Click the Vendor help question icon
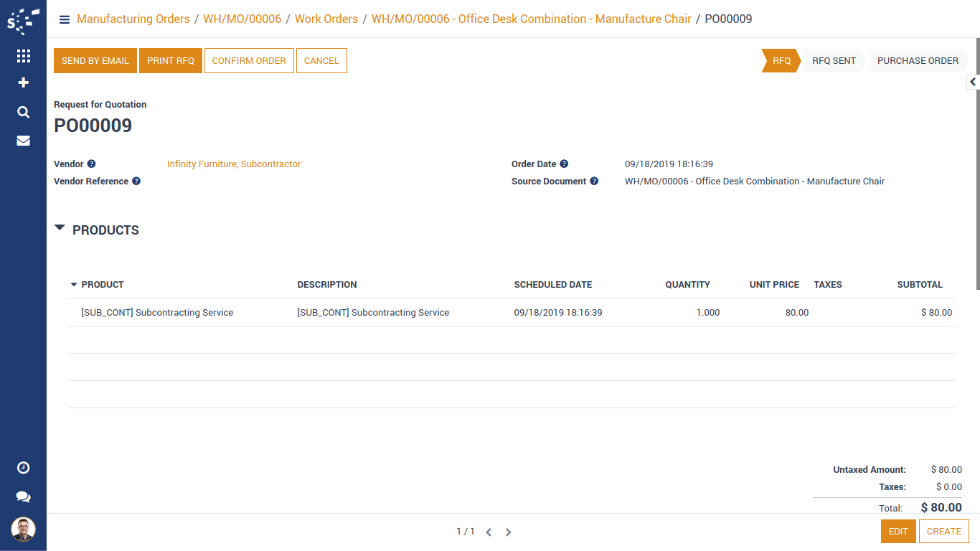This screenshot has height=551, width=980. click(92, 164)
